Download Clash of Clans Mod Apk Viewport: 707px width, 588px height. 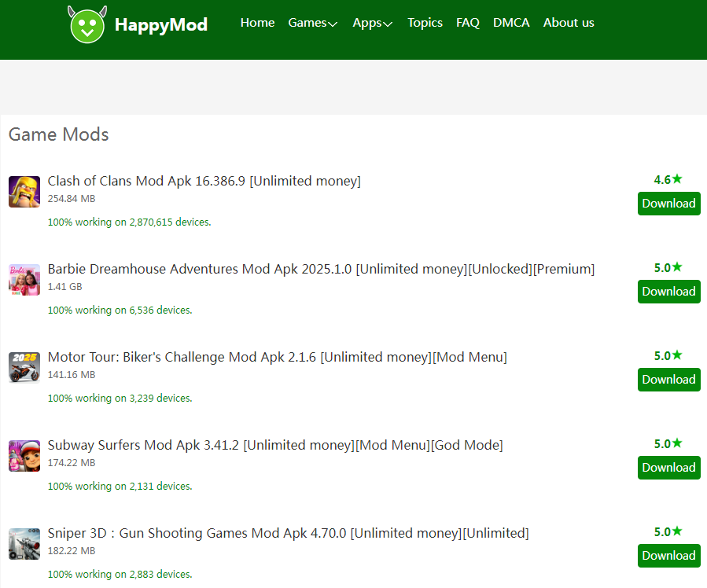pyautogui.click(x=669, y=204)
